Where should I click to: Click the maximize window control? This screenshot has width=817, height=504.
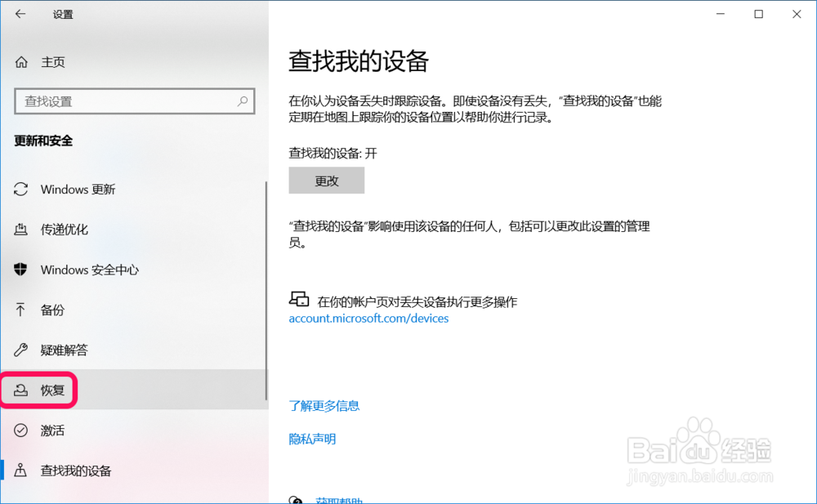coord(758,14)
